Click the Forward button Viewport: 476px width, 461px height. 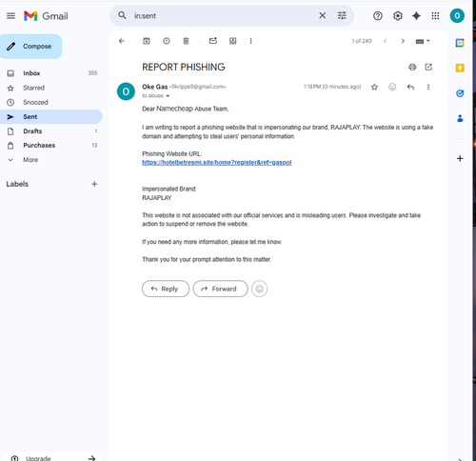[x=220, y=289]
